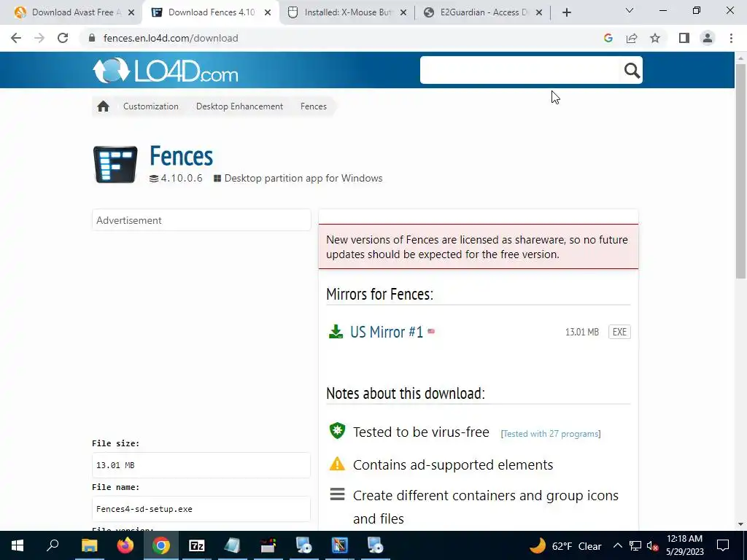Screen dimensions: 747x560
Task: Click into the LO4D search field
Action: coord(521,70)
